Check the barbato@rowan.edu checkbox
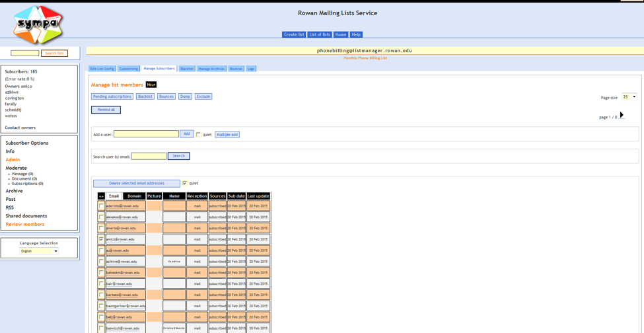Screen dimensions: 644x333 tap(101, 295)
